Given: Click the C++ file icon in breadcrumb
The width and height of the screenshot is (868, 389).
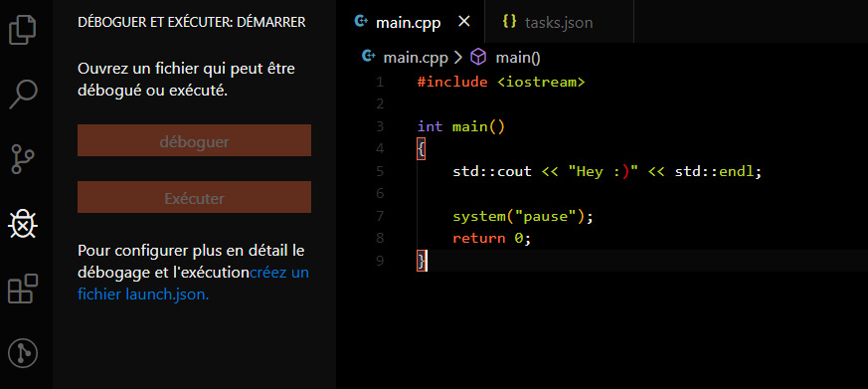Looking at the screenshot, I should pos(369,57).
